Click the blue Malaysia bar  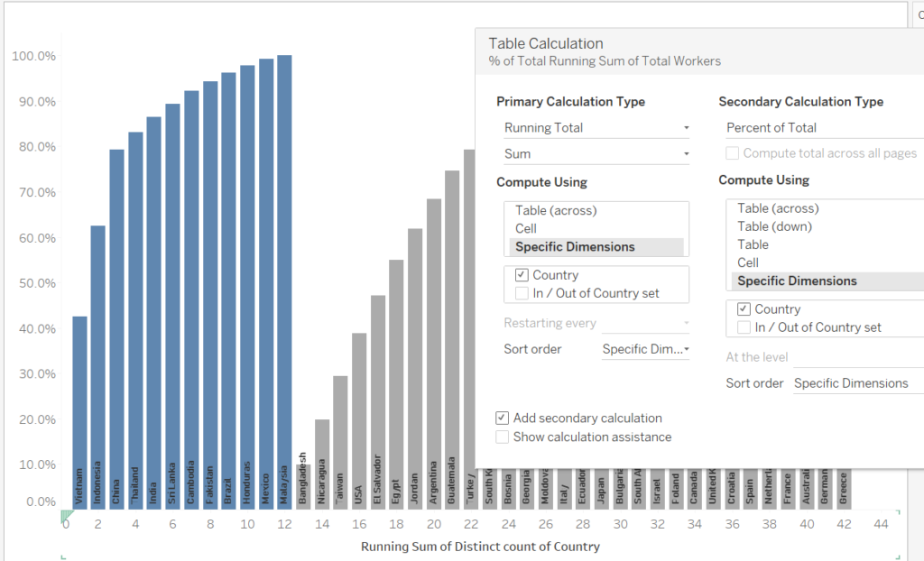[284, 281]
